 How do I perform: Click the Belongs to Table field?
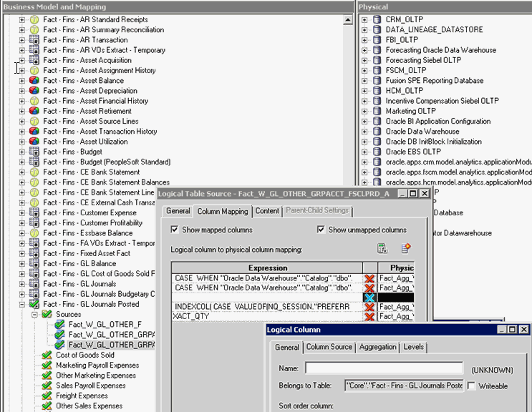tap(404, 386)
